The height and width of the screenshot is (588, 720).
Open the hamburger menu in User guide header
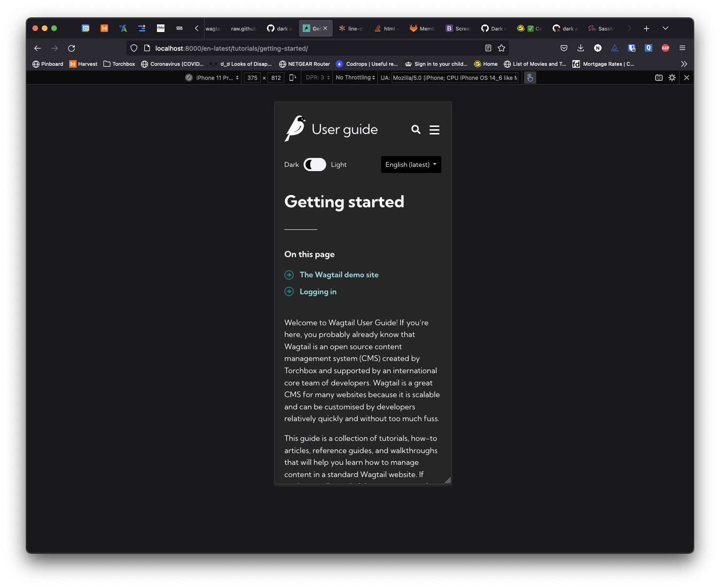pyautogui.click(x=434, y=130)
